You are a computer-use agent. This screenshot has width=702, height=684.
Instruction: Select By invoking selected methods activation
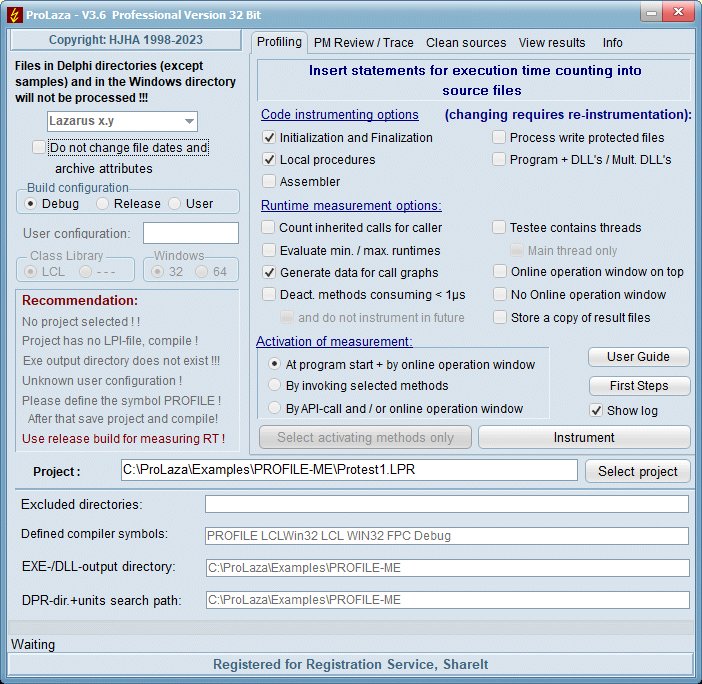pyautogui.click(x=275, y=386)
